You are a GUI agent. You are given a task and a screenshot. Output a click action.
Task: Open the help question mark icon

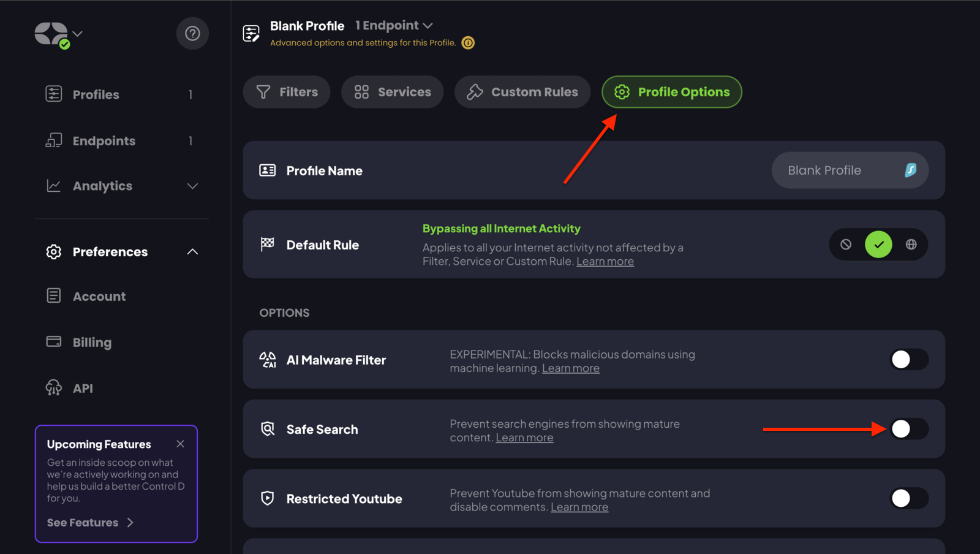(x=192, y=34)
